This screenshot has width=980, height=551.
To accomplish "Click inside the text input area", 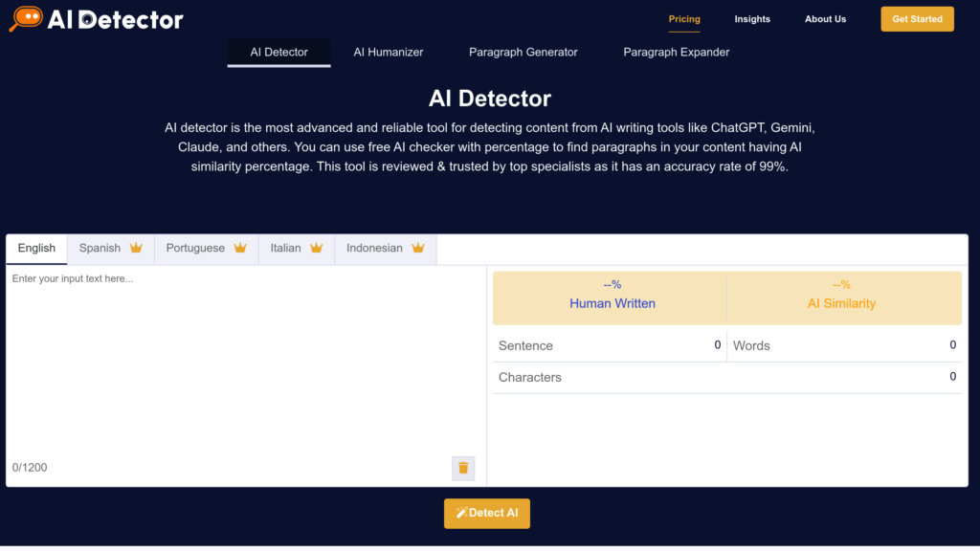I will tap(239, 364).
